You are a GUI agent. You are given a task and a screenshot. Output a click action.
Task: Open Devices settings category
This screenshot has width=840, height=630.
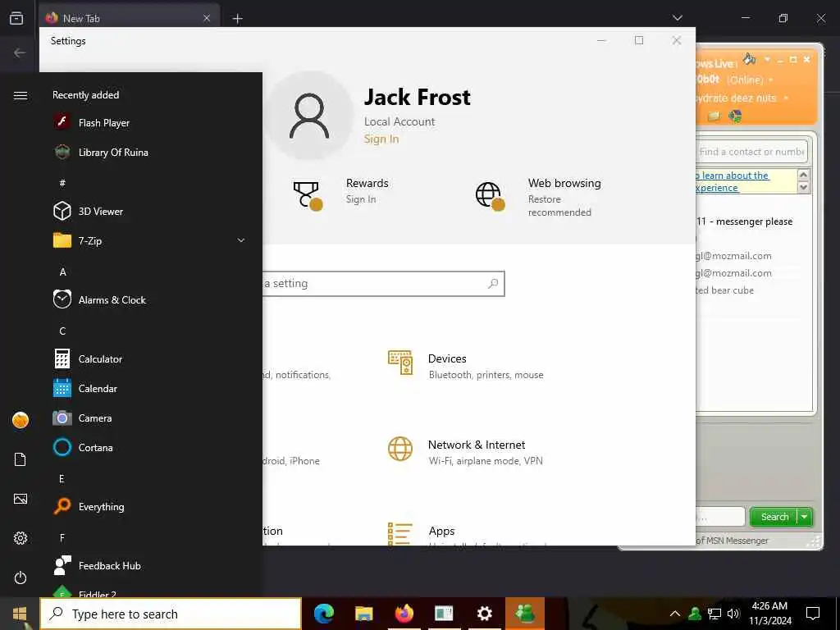tap(466, 366)
